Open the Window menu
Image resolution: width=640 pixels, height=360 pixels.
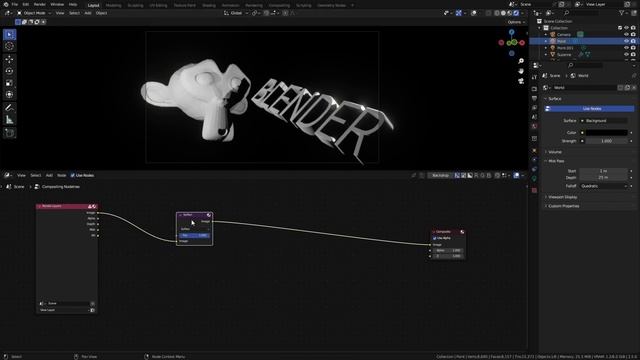[x=57, y=4]
